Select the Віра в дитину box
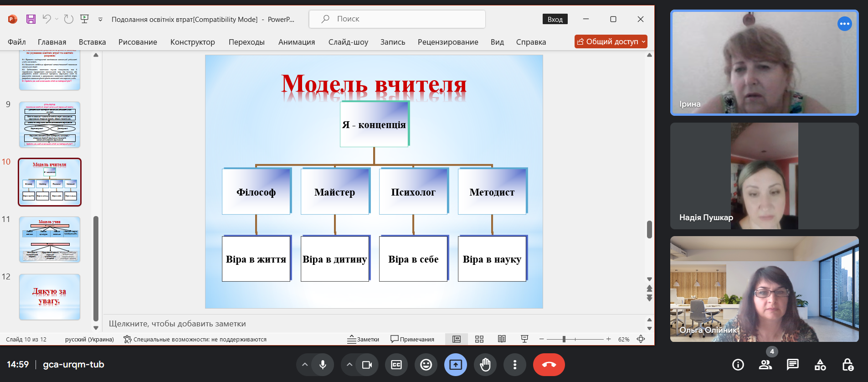The height and width of the screenshot is (382, 868). tap(335, 258)
